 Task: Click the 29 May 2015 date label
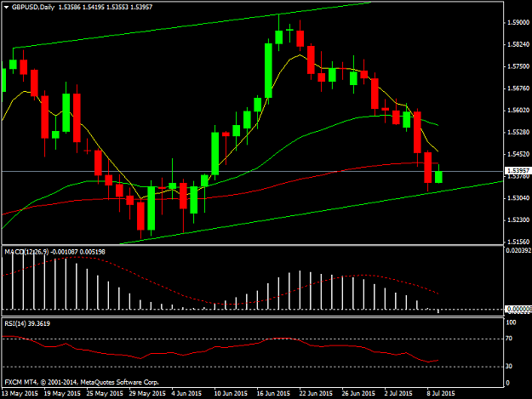click(x=147, y=393)
